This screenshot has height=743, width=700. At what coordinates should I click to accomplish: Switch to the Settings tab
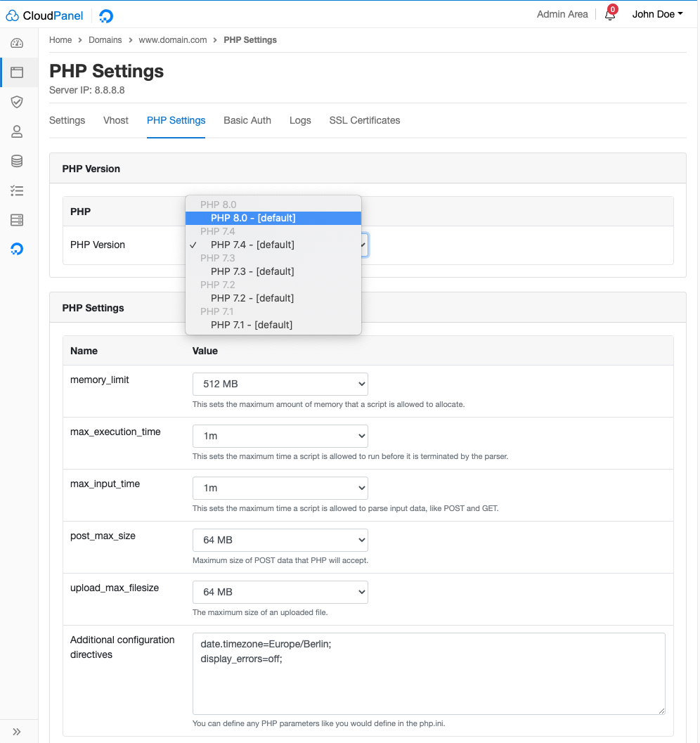coord(67,120)
